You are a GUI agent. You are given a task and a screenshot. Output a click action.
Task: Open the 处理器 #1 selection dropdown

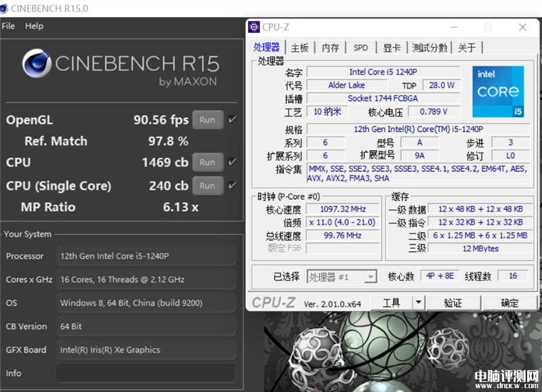coord(342,277)
